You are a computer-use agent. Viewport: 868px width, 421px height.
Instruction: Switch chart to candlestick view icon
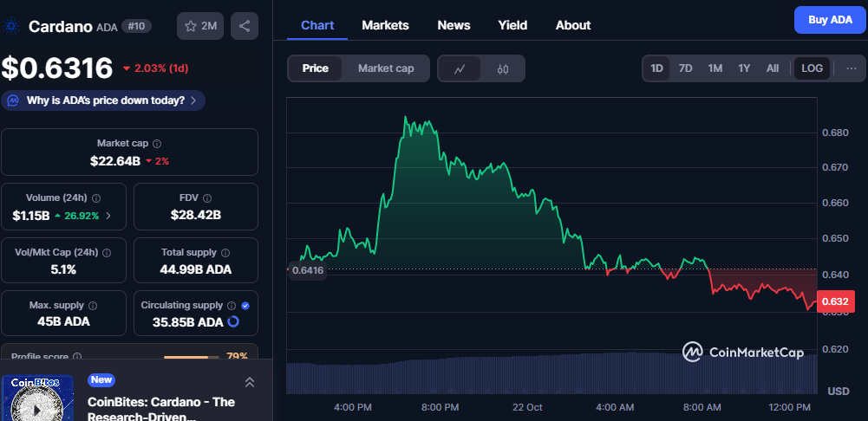502,68
